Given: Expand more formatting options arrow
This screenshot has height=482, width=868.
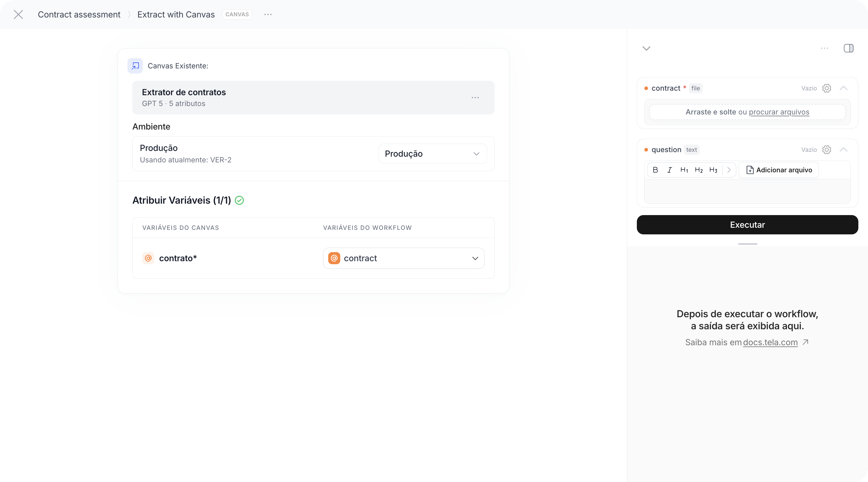Looking at the screenshot, I should [x=729, y=170].
